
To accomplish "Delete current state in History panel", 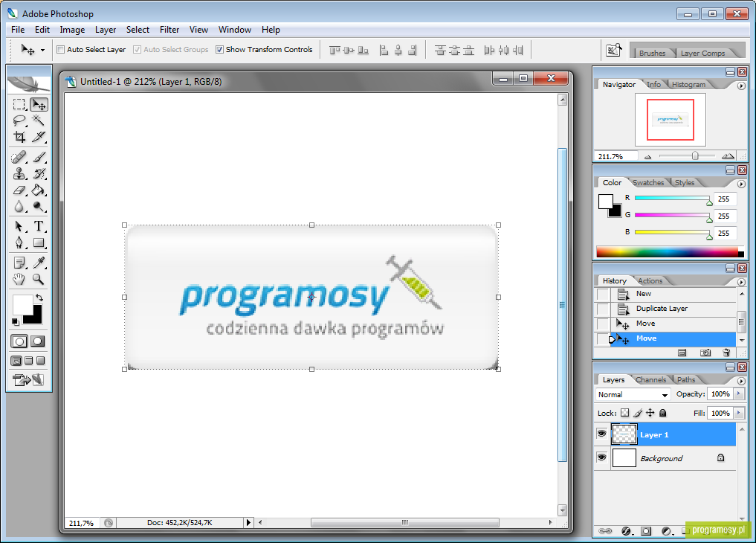I will point(726,353).
